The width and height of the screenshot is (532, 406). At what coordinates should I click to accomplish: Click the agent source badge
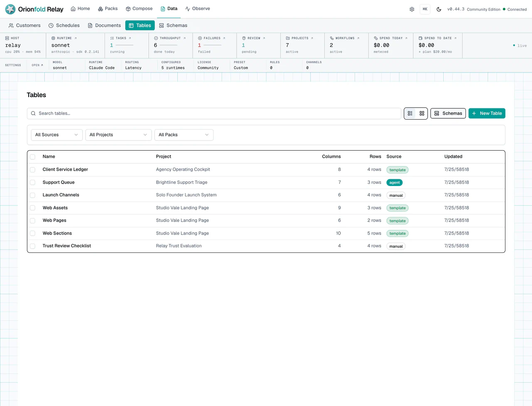click(x=394, y=183)
